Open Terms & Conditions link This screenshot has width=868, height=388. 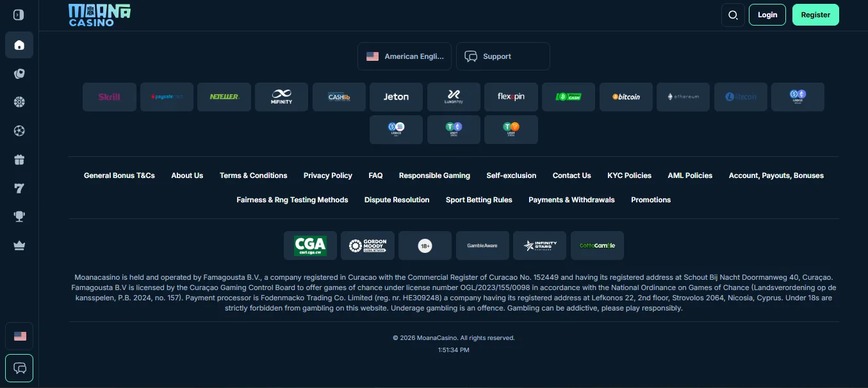253,175
